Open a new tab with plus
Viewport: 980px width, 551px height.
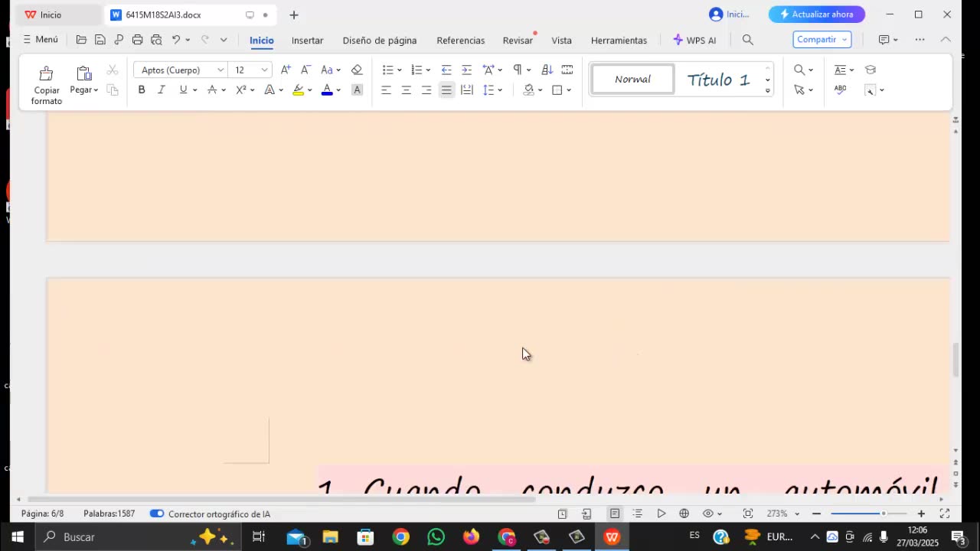(294, 15)
